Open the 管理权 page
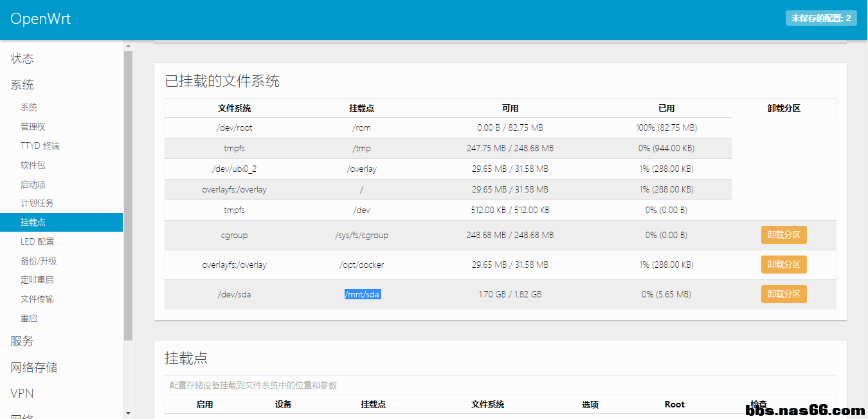This screenshot has width=868, height=419. pyautogui.click(x=33, y=127)
